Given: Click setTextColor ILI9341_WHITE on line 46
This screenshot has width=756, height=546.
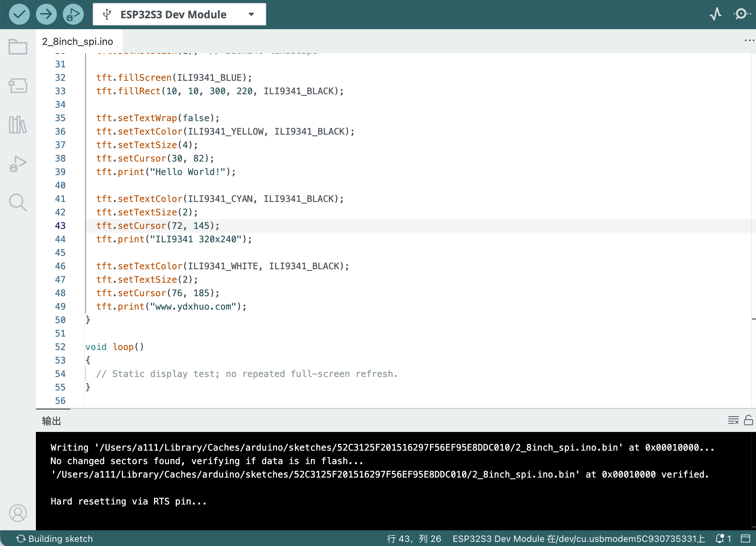Looking at the screenshot, I should 223,266.
